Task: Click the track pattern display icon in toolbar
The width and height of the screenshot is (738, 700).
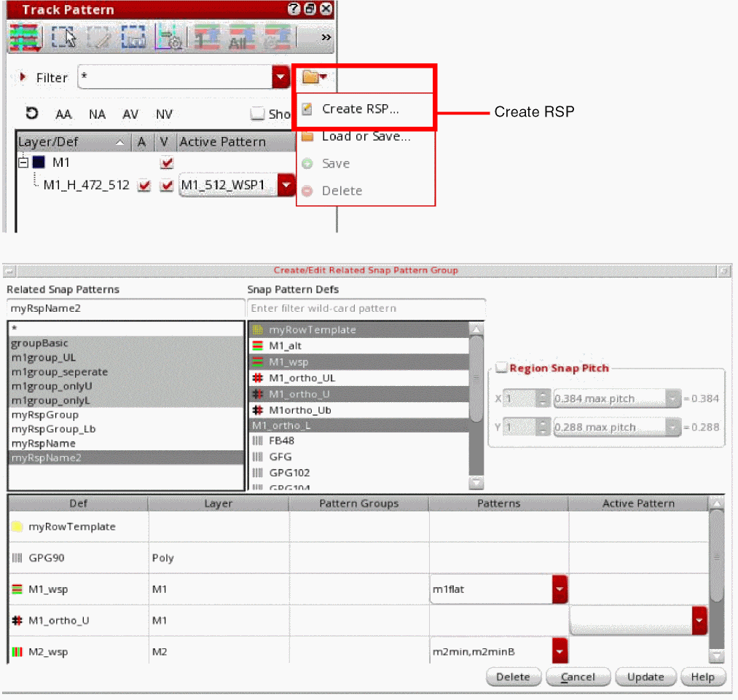Action: tap(25, 37)
